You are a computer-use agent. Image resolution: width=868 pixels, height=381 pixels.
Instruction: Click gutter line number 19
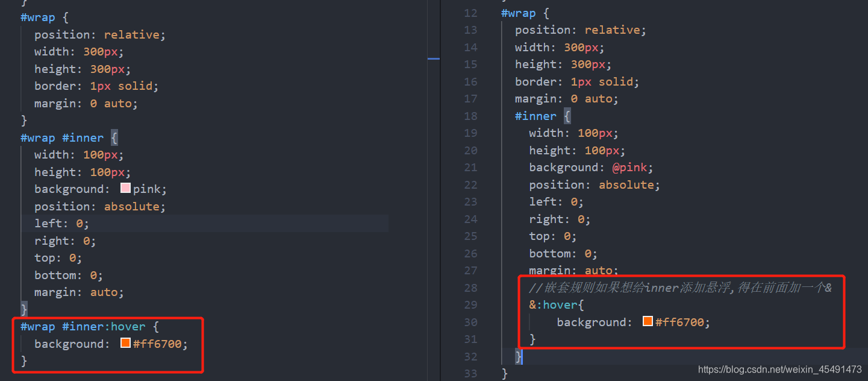point(471,133)
